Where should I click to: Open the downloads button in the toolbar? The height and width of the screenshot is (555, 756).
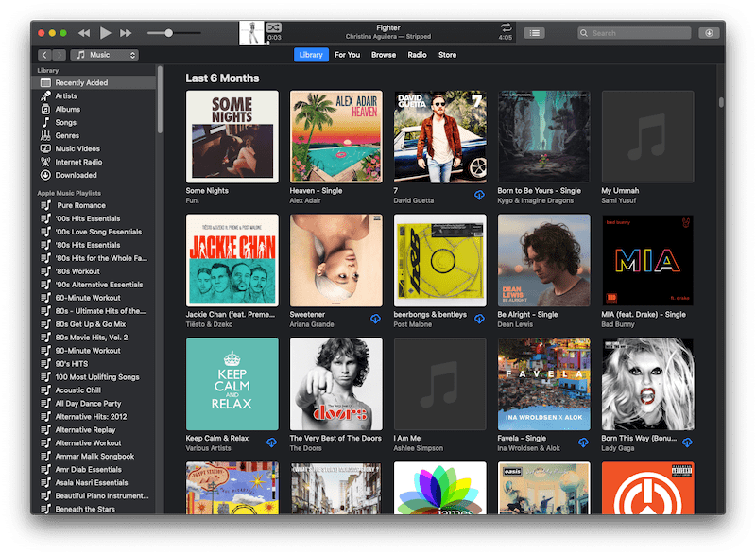coord(709,33)
